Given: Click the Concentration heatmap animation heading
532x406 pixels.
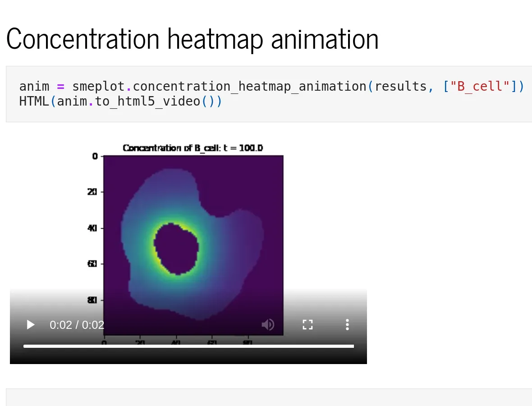Looking at the screenshot, I should (x=192, y=39).
